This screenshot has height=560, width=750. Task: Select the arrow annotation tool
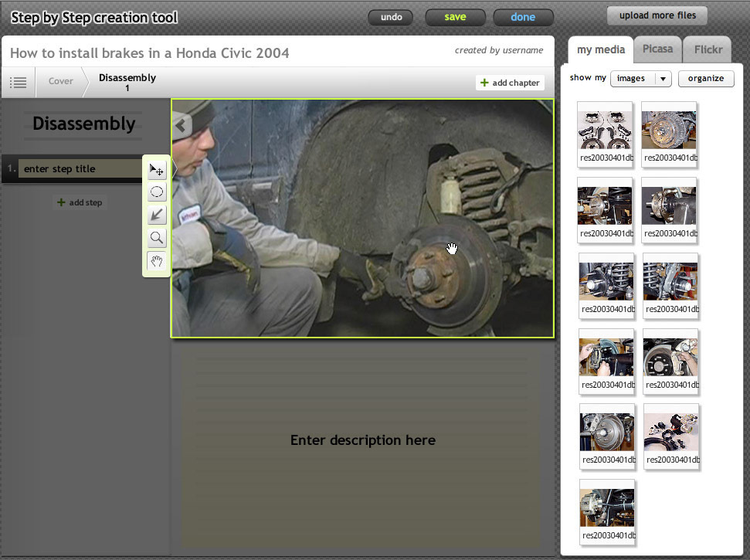coord(156,216)
